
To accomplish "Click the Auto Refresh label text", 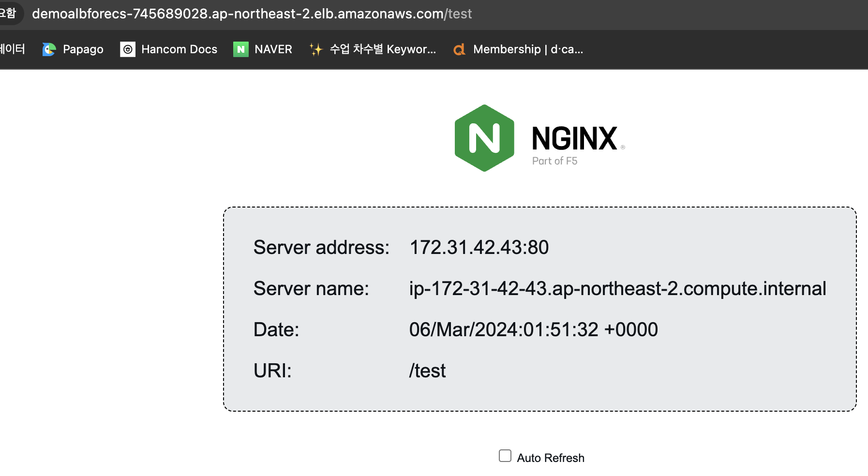I will 551,458.
